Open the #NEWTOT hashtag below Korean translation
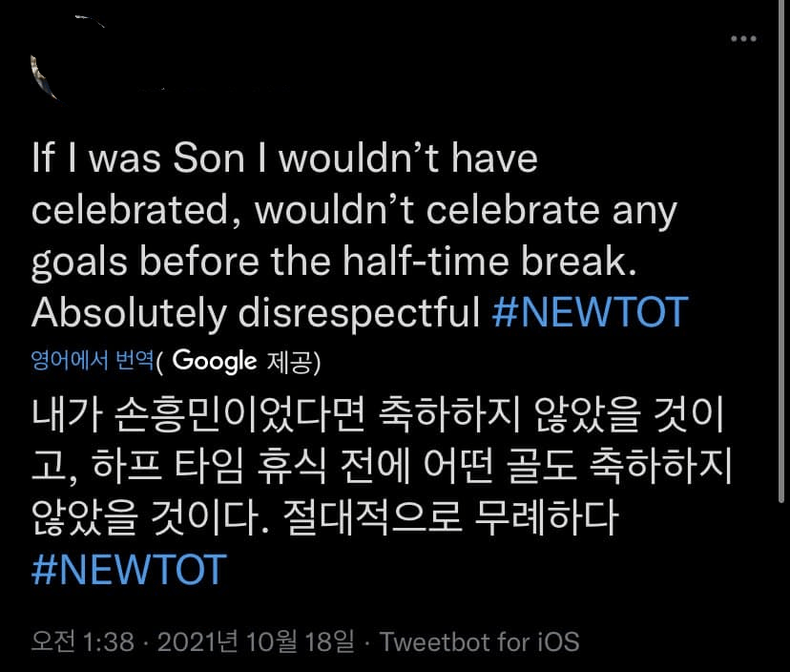 [129, 570]
